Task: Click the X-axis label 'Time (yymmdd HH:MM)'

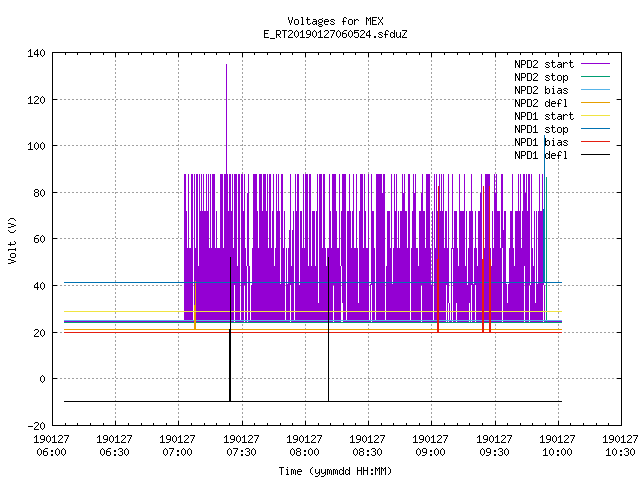Action: 335,471
